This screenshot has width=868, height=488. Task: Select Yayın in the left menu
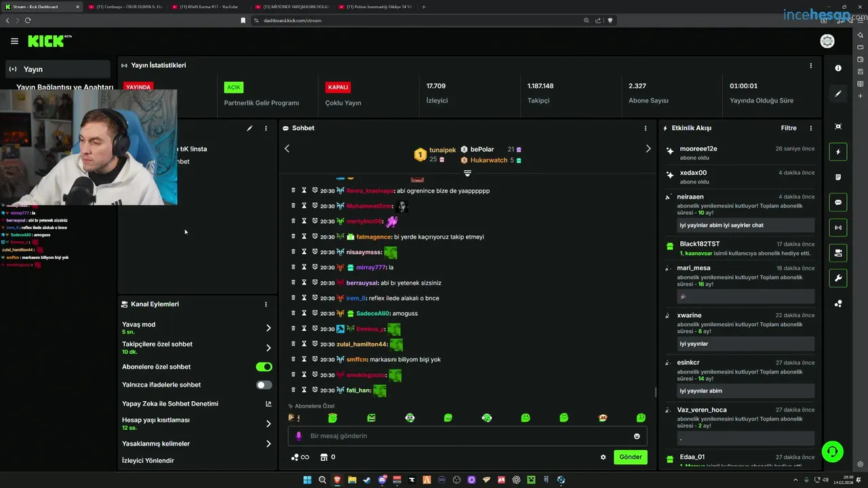click(58, 69)
